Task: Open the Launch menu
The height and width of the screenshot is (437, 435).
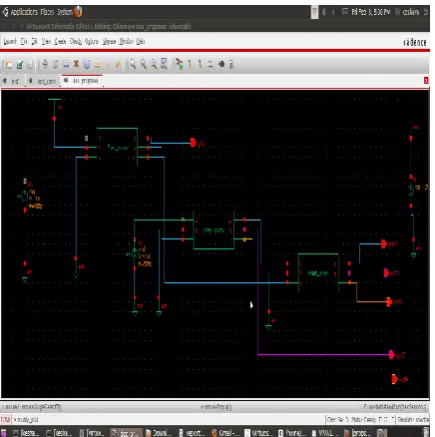Action: click(x=10, y=41)
